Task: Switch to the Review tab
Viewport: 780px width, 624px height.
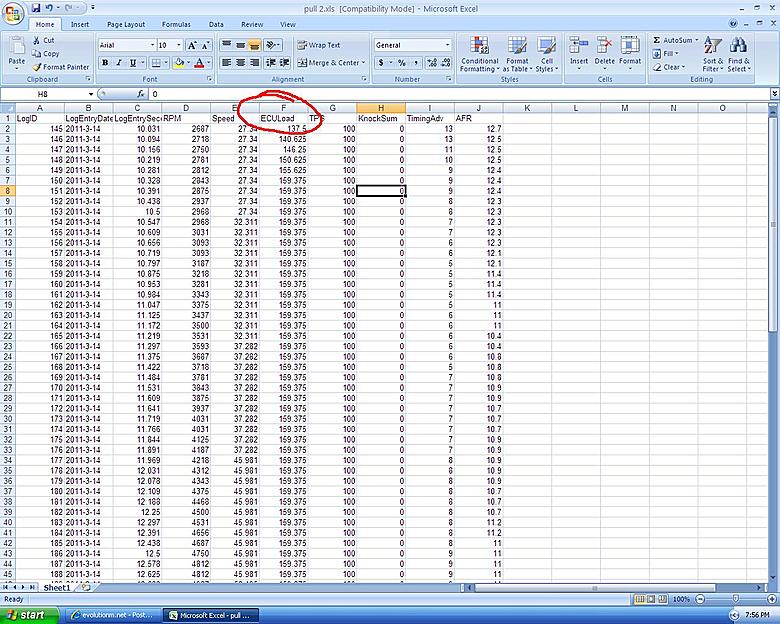Action: 252,24
